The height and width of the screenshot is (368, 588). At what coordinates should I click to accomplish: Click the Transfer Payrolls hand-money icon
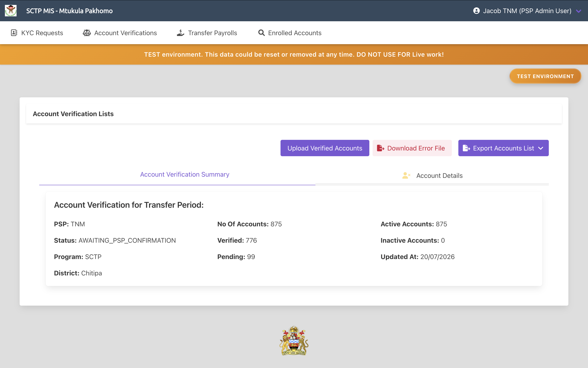(x=180, y=33)
